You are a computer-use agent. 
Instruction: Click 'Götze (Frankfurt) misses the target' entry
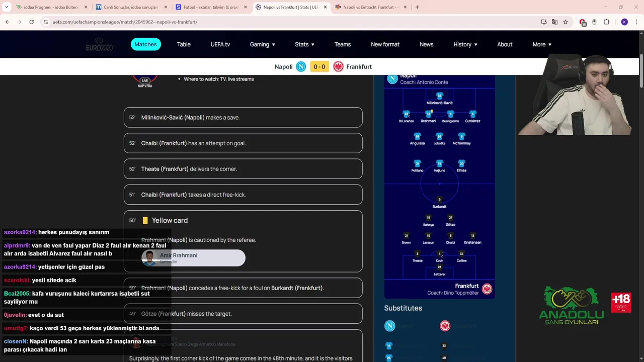click(x=243, y=314)
